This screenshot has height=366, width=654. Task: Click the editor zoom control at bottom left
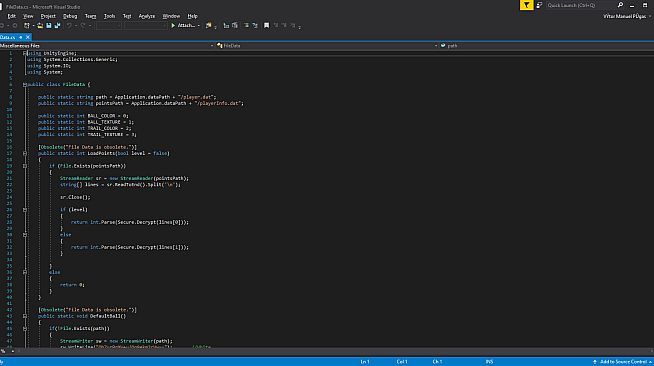coord(8,351)
